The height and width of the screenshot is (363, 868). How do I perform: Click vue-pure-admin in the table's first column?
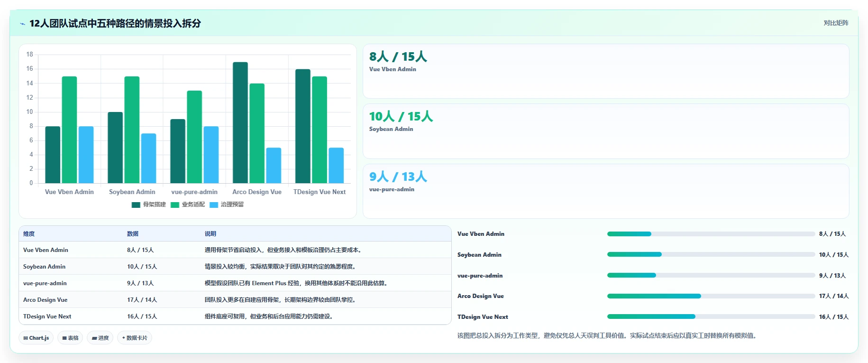45,283
